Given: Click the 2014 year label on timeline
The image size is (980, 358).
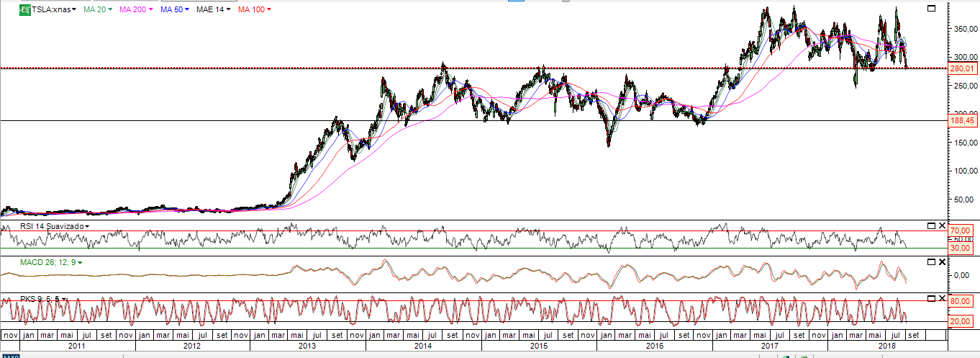Looking at the screenshot, I should (423, 346).
